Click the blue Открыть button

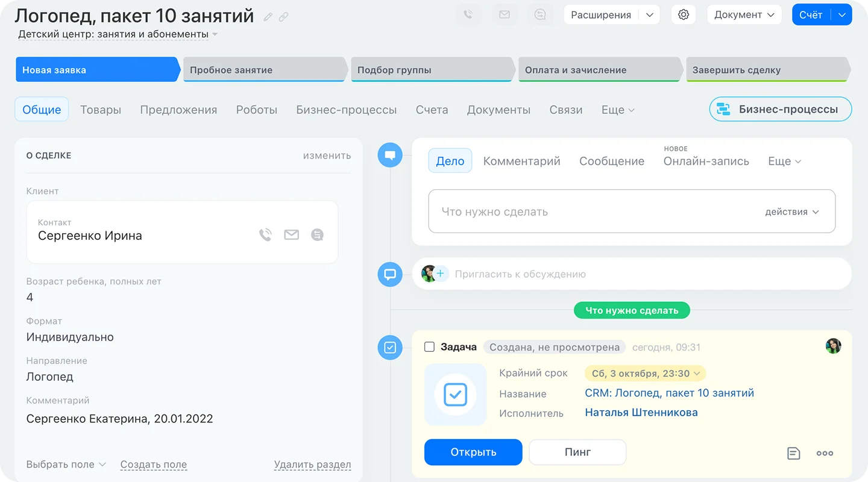pos(473,452)
